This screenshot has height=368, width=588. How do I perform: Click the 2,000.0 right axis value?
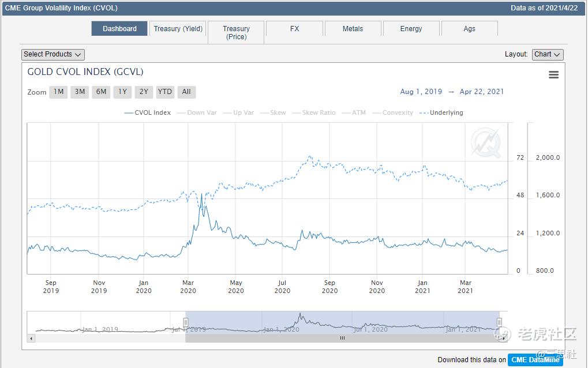(548, 158)
